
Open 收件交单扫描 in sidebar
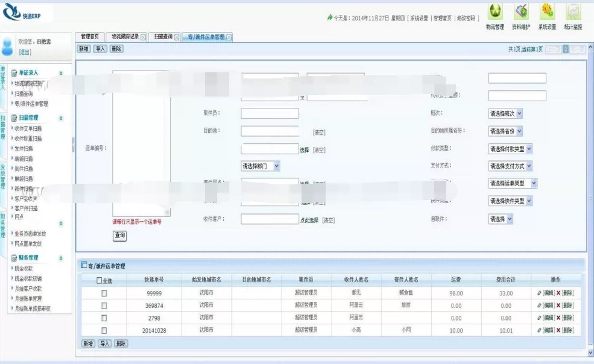[28, 129]
